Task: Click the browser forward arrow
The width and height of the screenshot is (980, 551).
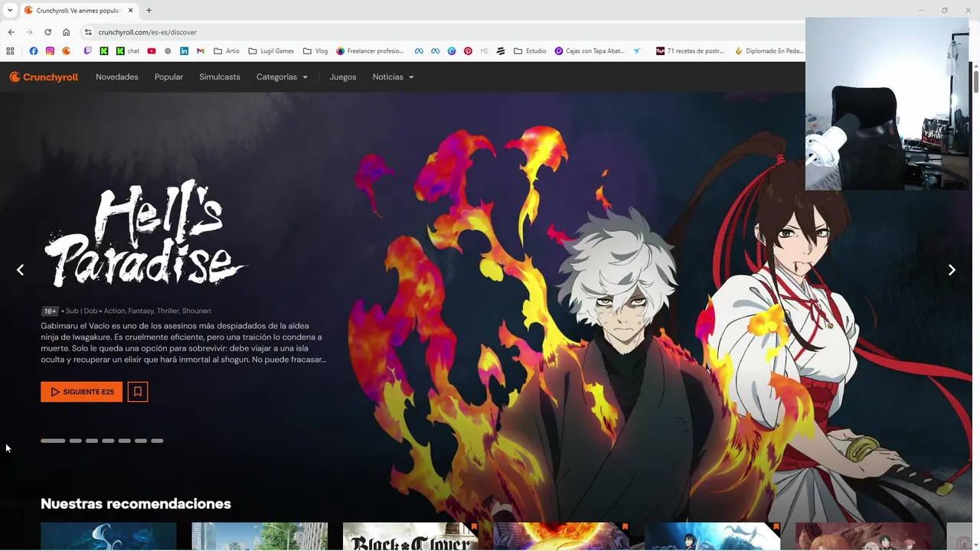Action: [x=29, y=32]
